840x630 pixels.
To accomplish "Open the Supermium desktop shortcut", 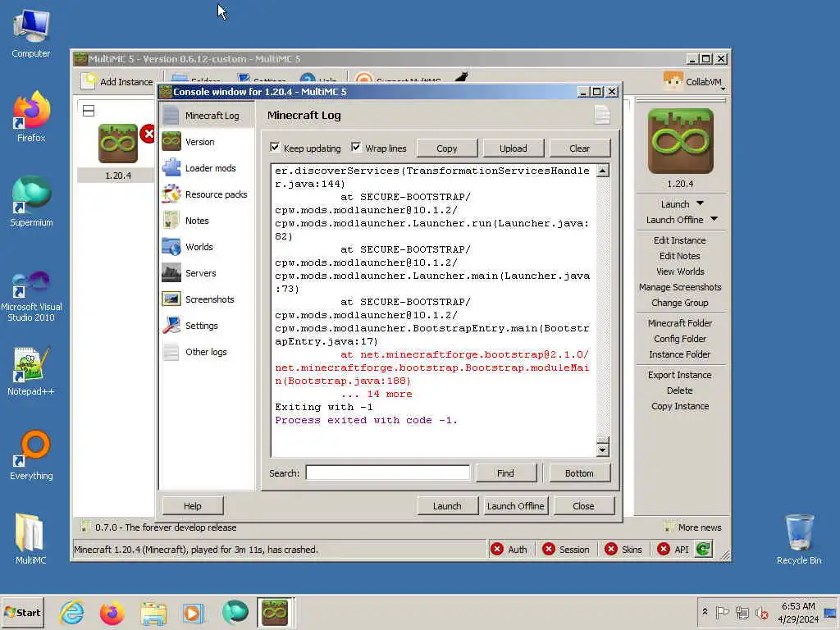I will [x=31, y=202].
